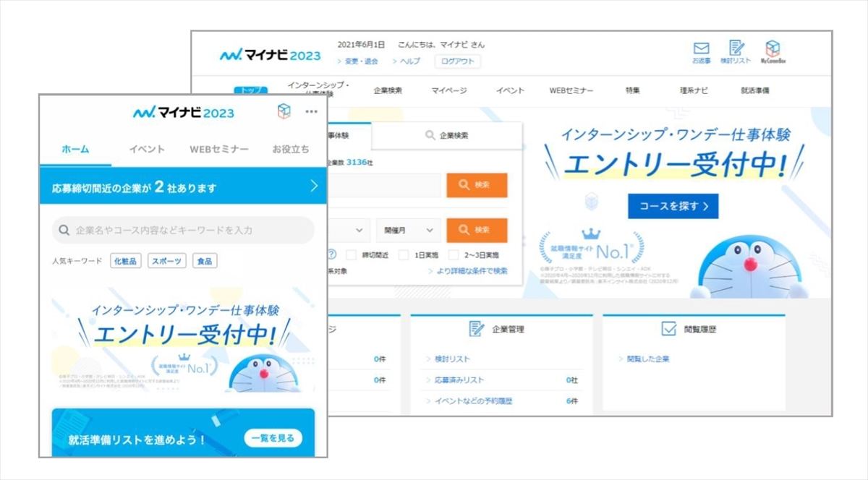Open the dropdown left of 開催月
The height and width of the screenshot is (480, 868).
[x=349, y=230]
